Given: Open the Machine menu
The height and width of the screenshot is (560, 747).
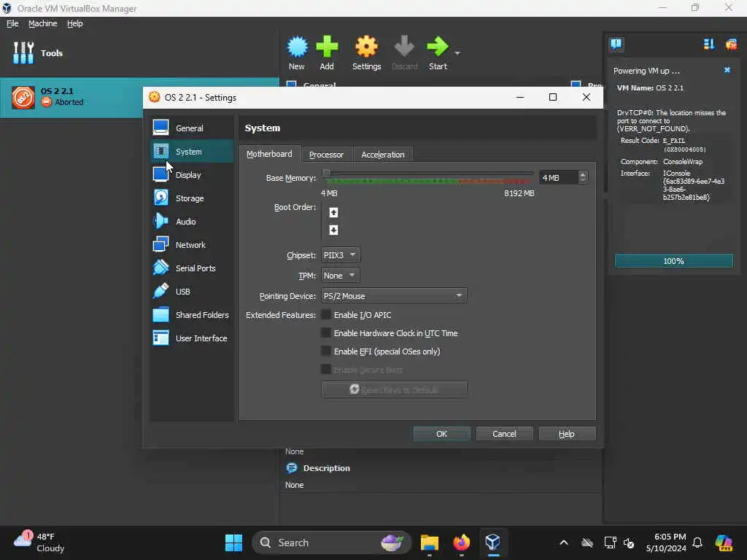Looking at the screenshot, I should coord(43,23).
